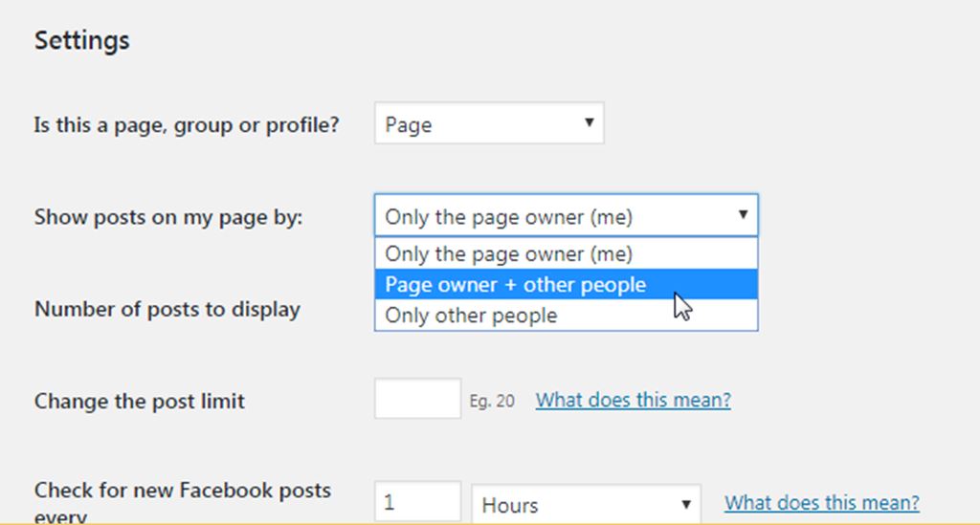Click the 'Check for new Facebook posts every' label

coord(182,491)
